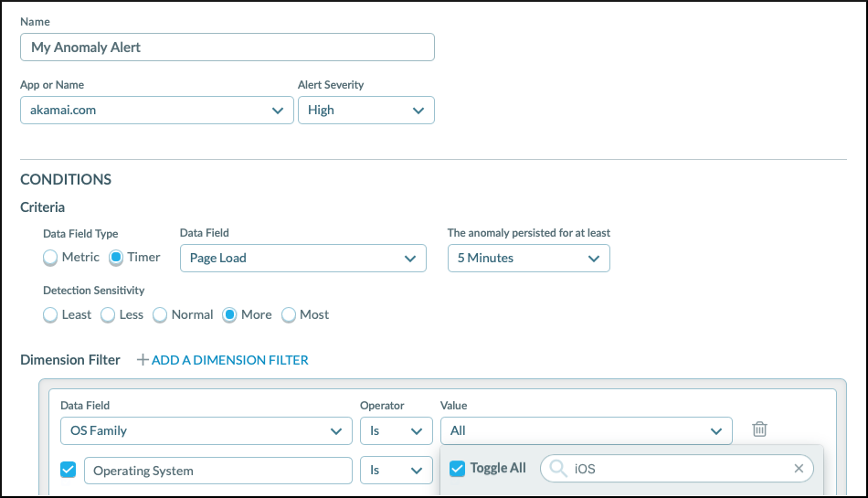Viewport: 868px width, 498px height.
Task: Click plus icon beside Add a Dimension Filter
Action: tap(142, 360)
